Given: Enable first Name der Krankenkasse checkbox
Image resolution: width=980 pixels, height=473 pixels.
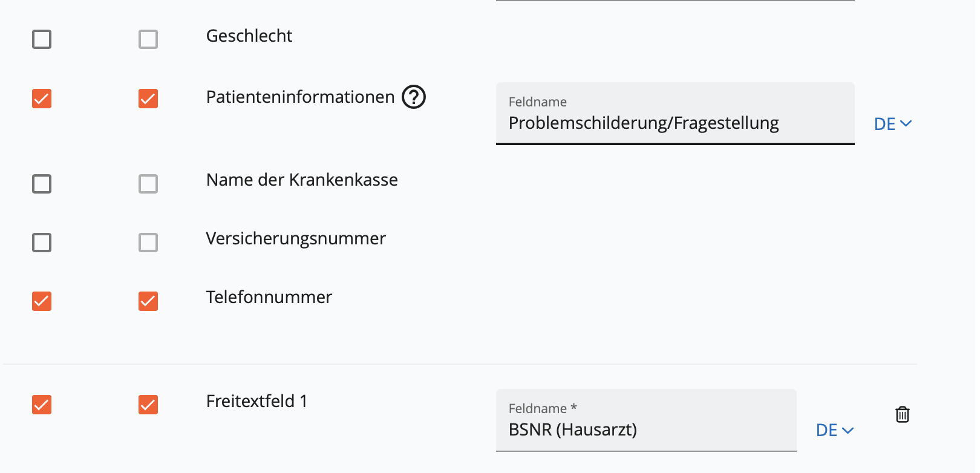Looking at the screenshot, I should 42,184.
